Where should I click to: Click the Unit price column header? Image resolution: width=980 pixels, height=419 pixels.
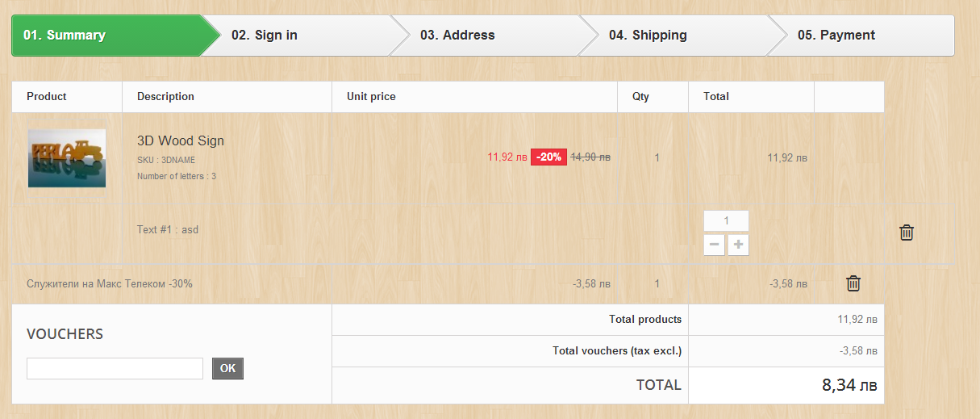pos(371,97)
